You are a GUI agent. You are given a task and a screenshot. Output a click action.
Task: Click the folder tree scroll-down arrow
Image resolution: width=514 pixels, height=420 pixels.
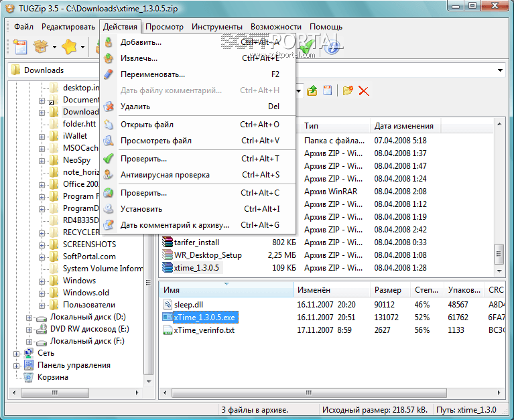149,381
